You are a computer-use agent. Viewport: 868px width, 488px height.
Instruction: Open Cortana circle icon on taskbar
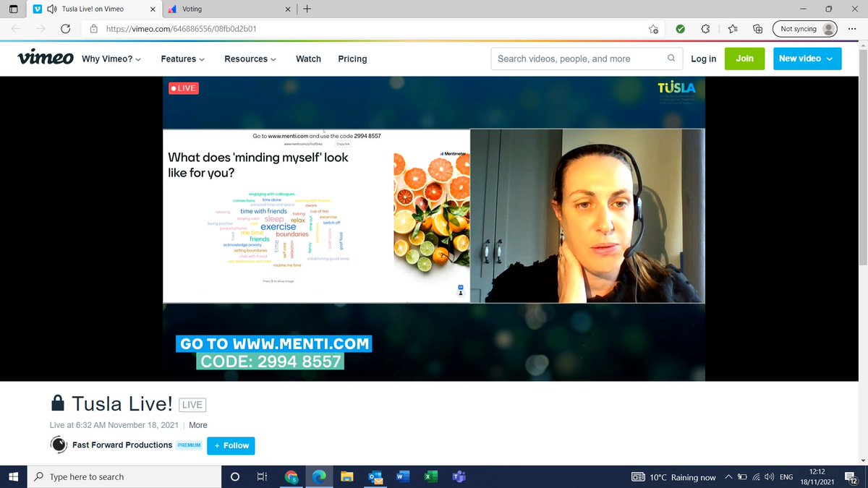[234, 477]
